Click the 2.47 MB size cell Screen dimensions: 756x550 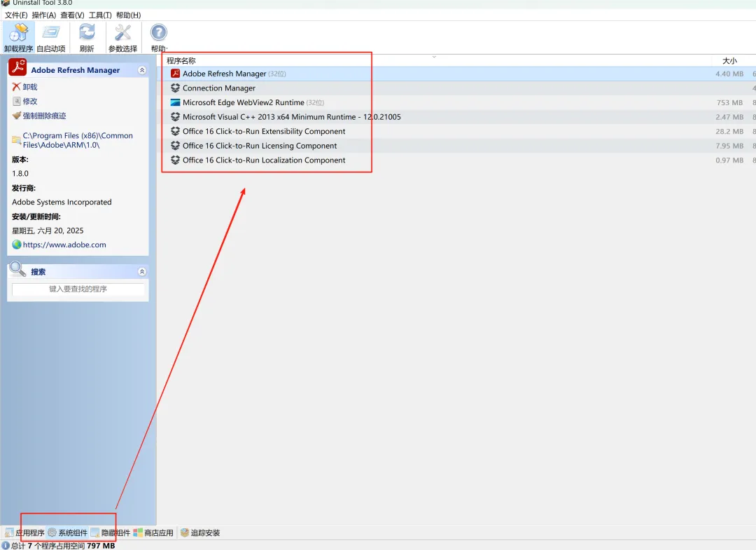point(729,117)
